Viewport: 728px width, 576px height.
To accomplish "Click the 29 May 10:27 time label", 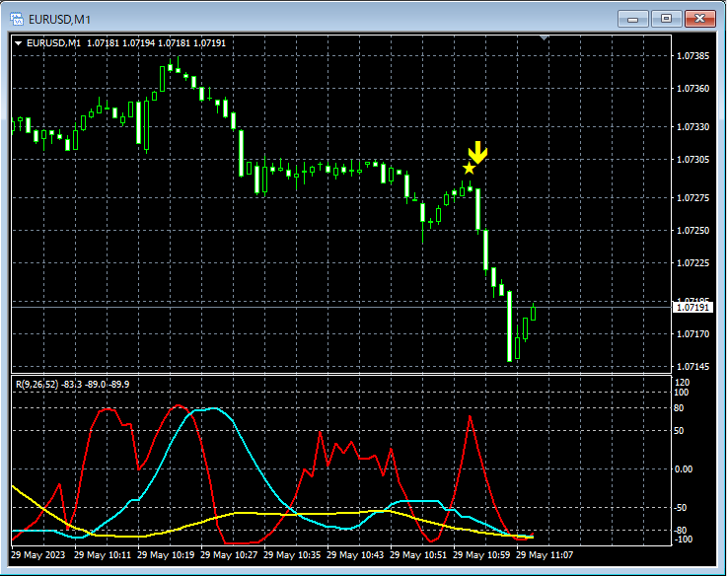I will click(230, 555).
